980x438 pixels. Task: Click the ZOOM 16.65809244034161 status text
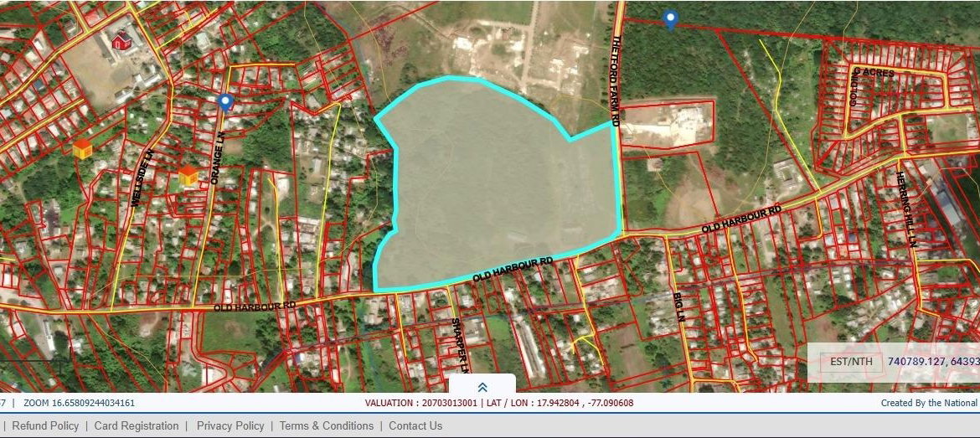point(79,403)
